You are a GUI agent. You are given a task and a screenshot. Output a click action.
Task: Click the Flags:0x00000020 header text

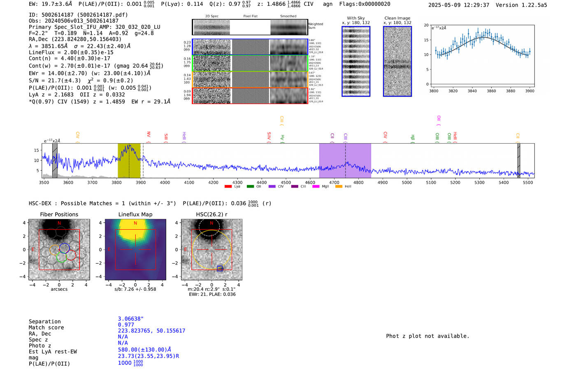click(x=365, y=4)
